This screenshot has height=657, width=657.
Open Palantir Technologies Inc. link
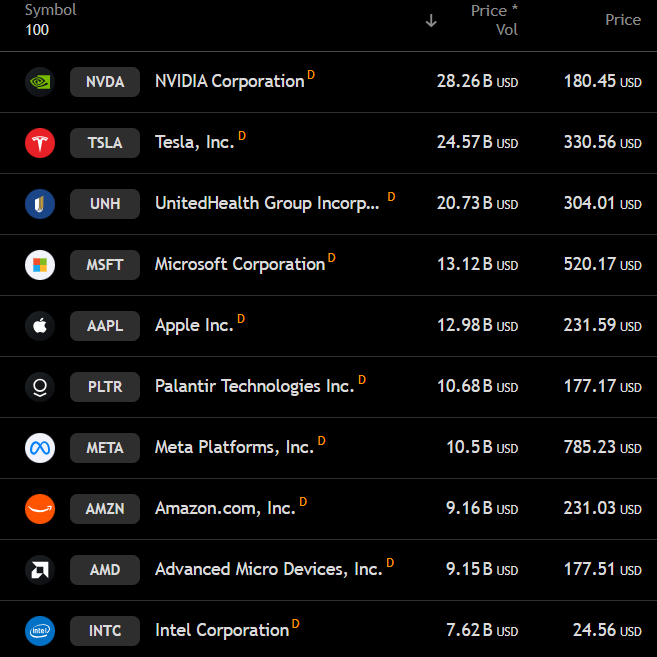(255, 386)
